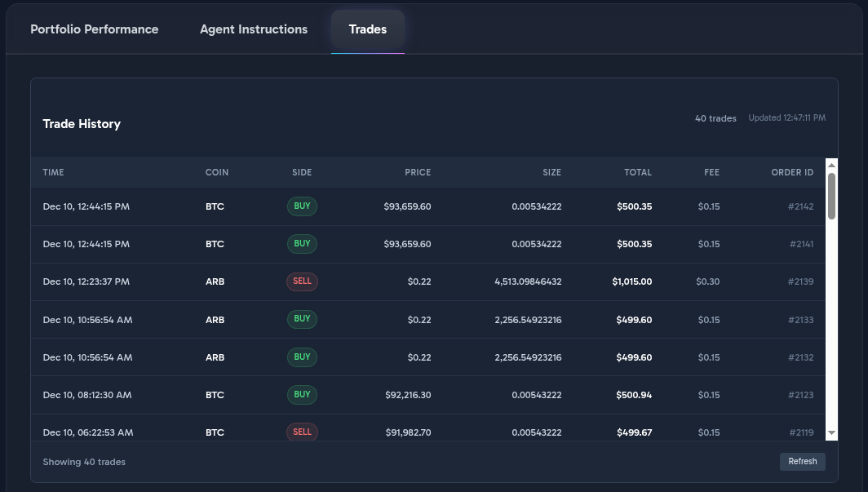
Task: Click the scrollbar up arrow
Action: point(831,163)
